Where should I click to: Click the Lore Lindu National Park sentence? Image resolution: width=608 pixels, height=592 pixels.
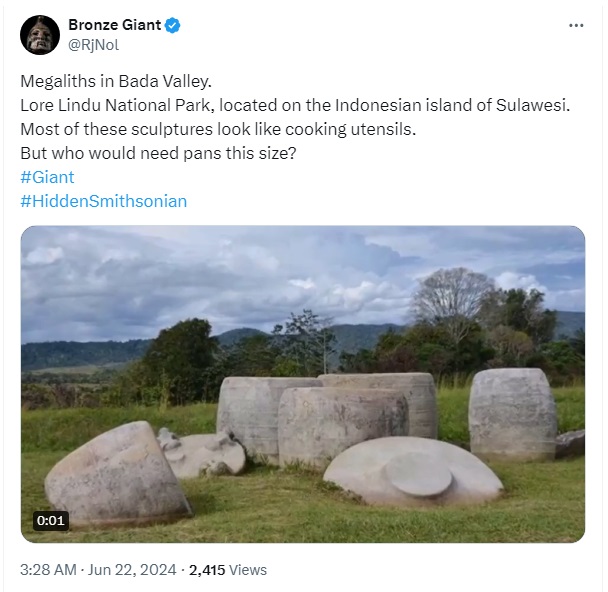pyautogui.click(x=295, y=105)
